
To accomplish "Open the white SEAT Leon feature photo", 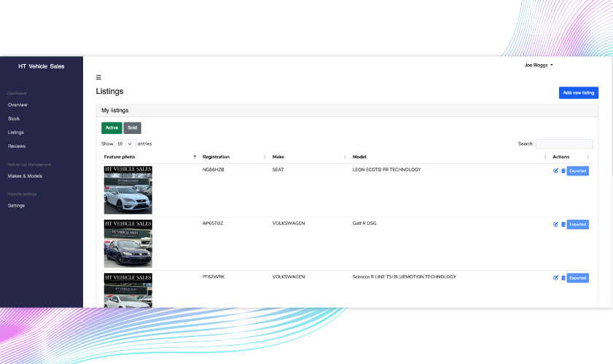I will tap(128, 190).
